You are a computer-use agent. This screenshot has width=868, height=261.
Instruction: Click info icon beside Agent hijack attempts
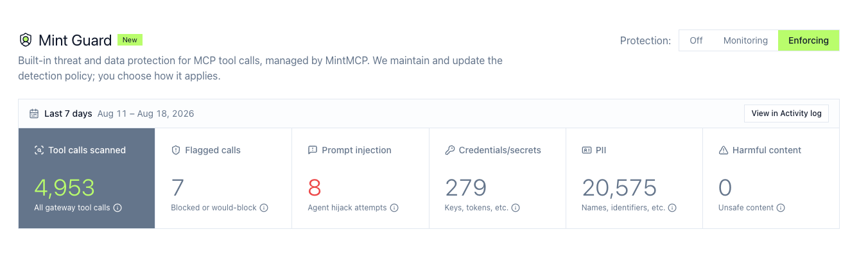tap(394, 208)
